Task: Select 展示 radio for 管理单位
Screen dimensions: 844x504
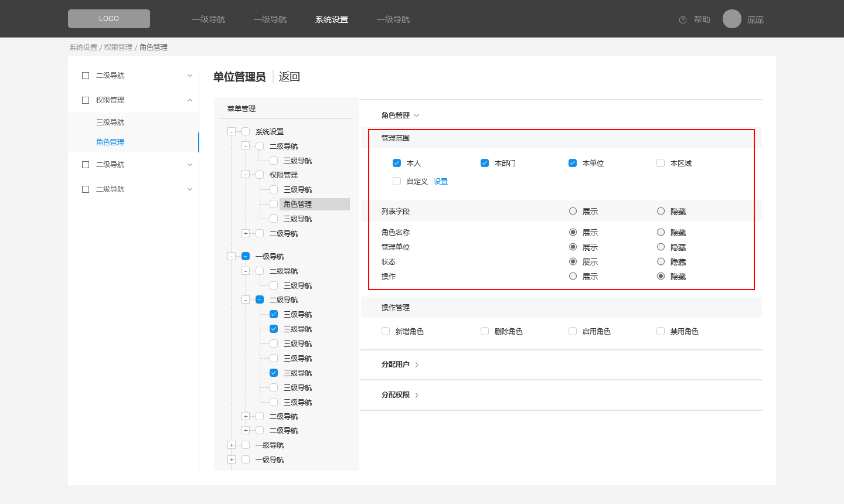Action: pyautogui.click(x=573, y=247)
